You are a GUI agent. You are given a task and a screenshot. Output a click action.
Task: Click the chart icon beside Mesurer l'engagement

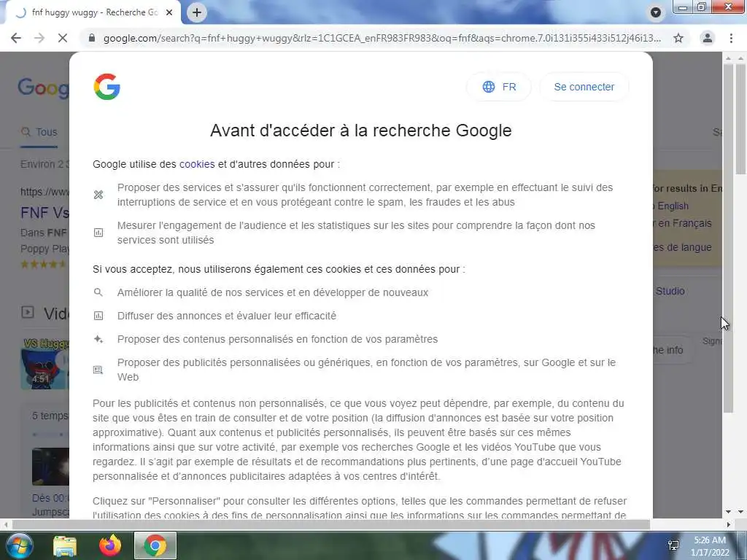click(98, 233)
